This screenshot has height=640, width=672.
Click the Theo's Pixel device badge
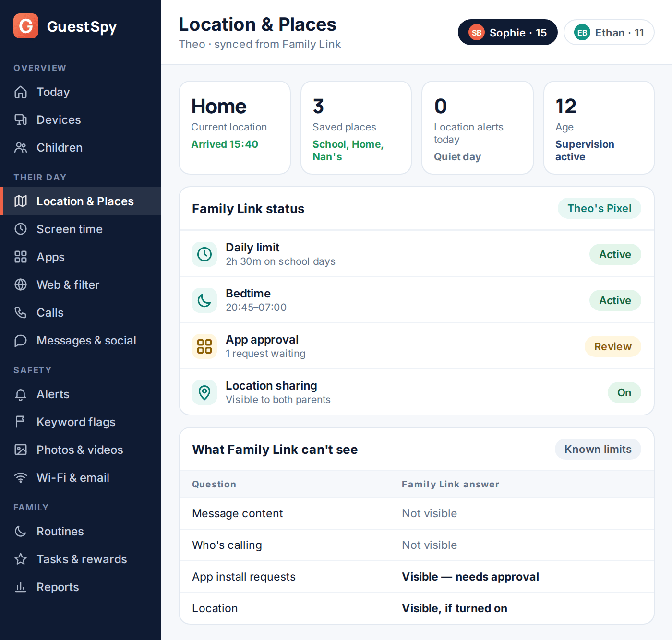(x=600, y=208)
